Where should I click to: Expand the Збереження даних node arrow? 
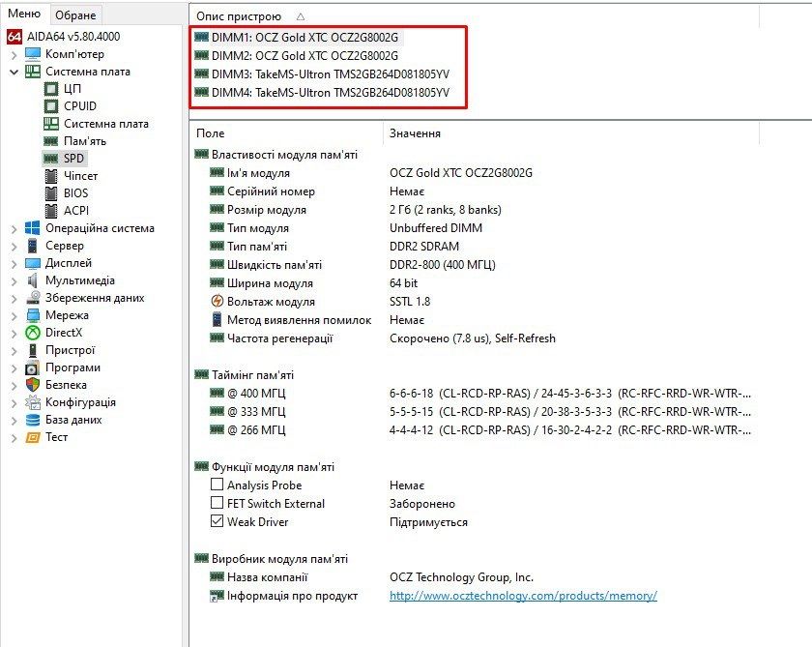[14, 299]
